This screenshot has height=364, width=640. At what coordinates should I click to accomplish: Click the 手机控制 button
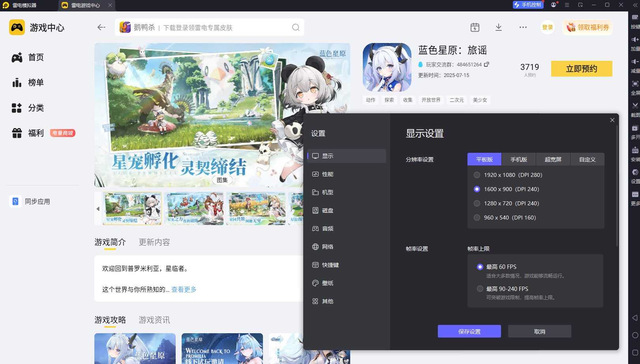tap(528, 5)
